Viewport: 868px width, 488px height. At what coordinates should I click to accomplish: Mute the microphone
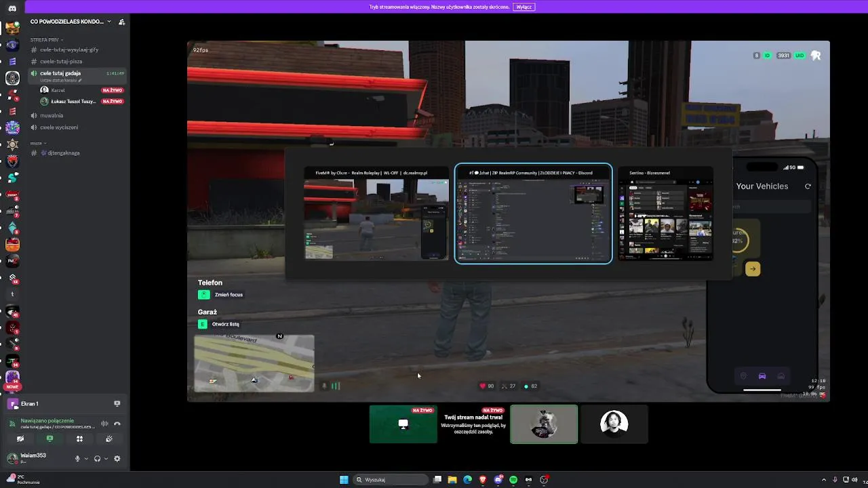77,459
